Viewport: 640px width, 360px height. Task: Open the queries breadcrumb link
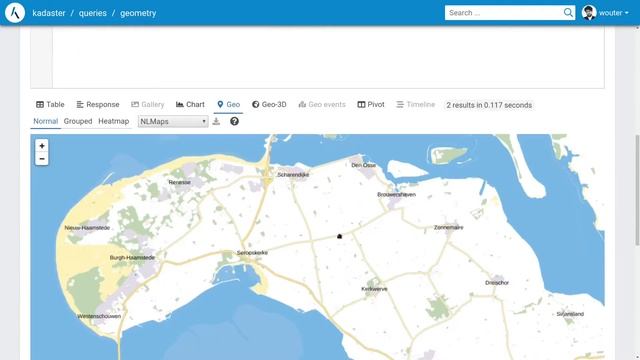point(93,13)
